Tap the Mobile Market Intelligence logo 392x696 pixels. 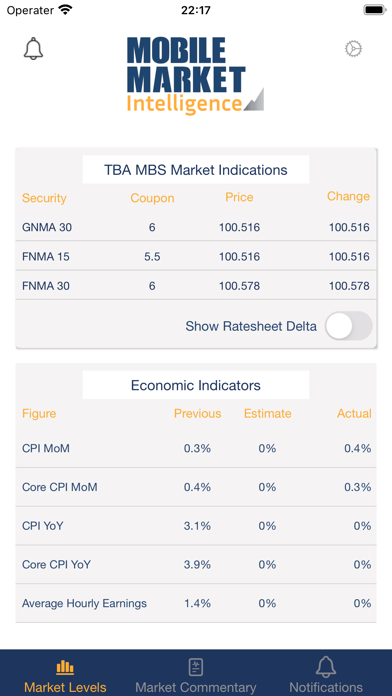(x=195, y=75)
